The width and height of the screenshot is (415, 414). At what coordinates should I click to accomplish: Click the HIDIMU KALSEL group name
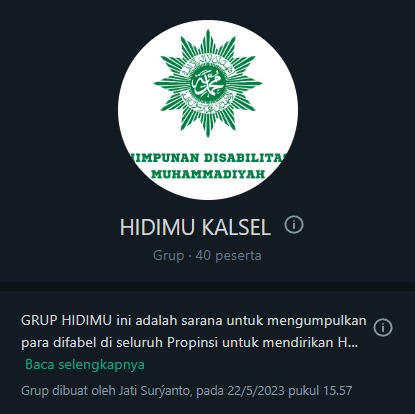[x=195, y=227]
